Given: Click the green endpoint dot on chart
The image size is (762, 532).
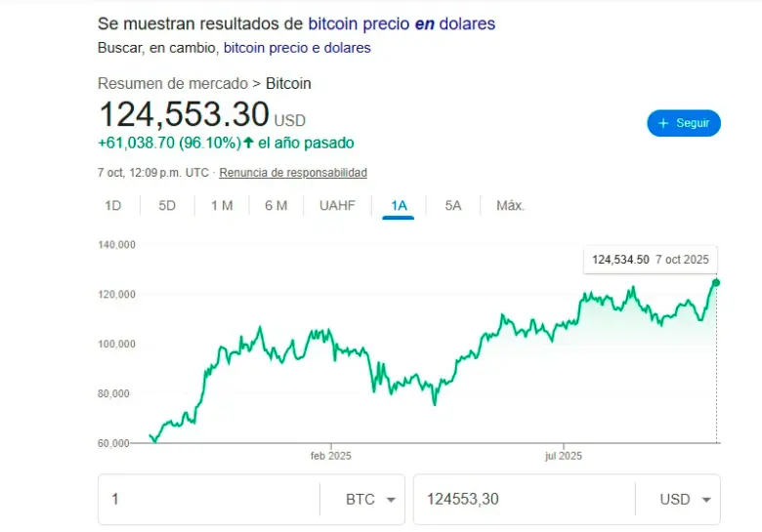Looking at the screenshot, I should [716, 282].
